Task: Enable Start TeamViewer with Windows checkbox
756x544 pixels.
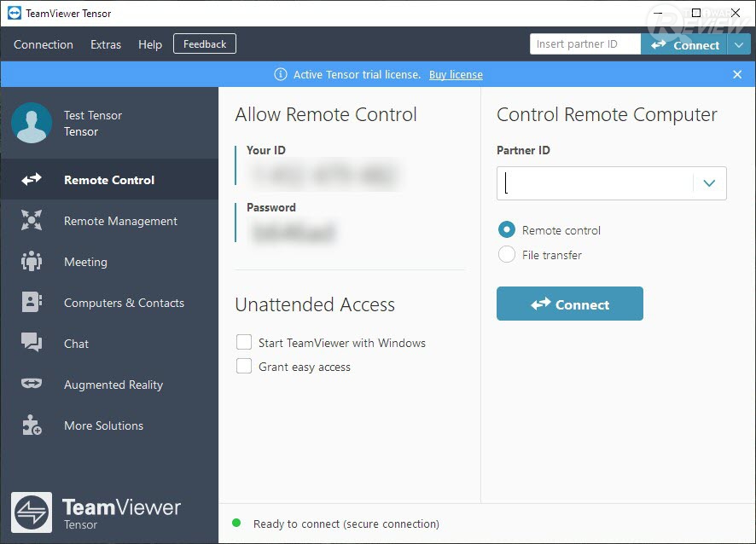Action: tap(244, 343)
